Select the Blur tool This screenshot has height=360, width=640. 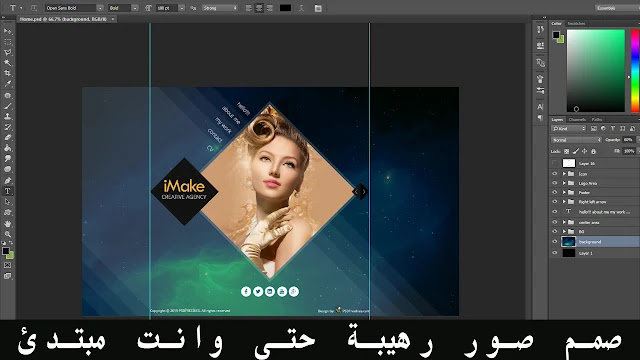[8, 159]
